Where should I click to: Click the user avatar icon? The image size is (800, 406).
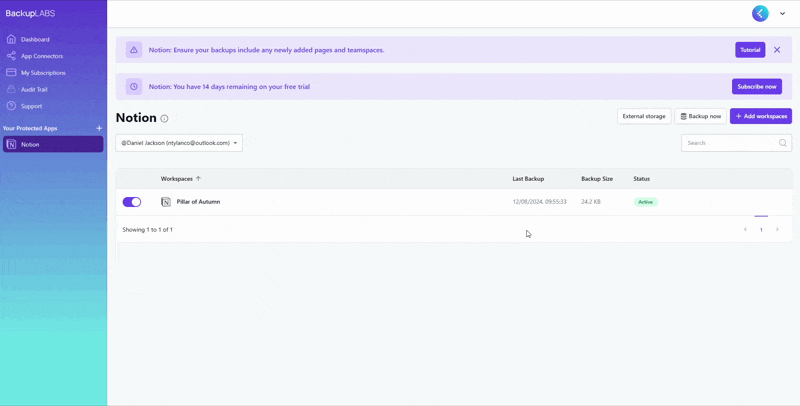pos(760,13)
